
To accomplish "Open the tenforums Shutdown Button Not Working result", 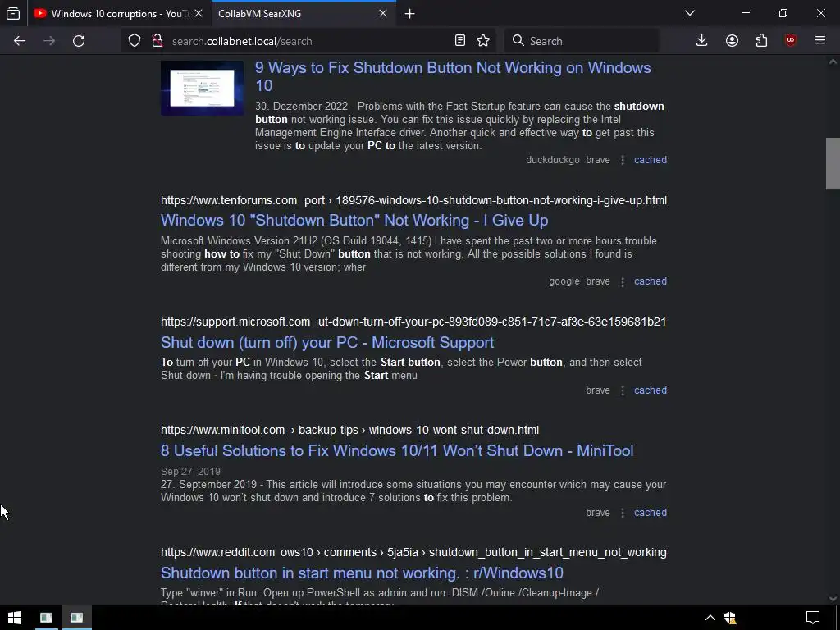I will coord(354,220).
